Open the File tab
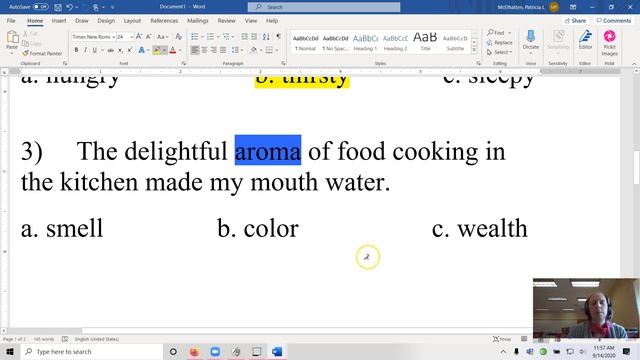This screenshot has width=640, height=360. pyautogui.click(x=11, y=20)
